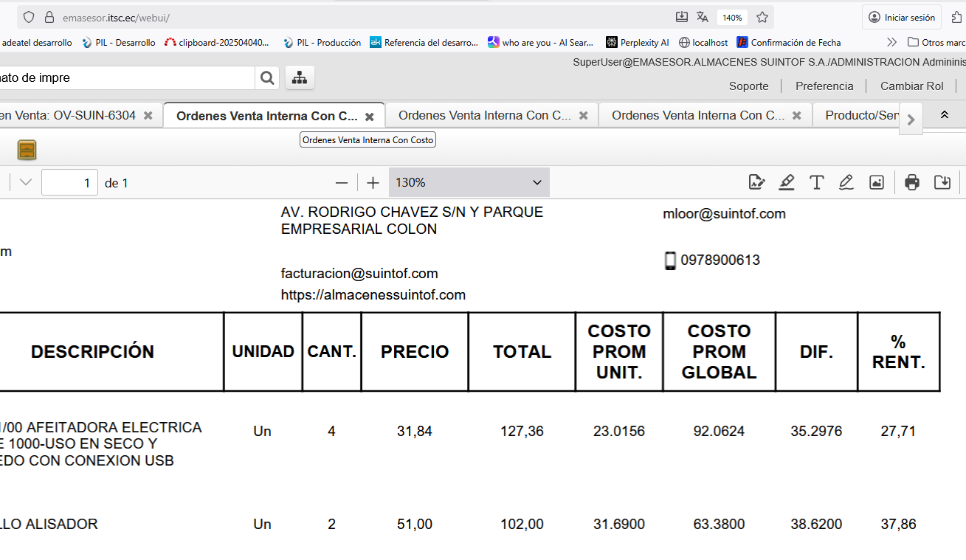Save the PDF with download icon

[942, 182]
